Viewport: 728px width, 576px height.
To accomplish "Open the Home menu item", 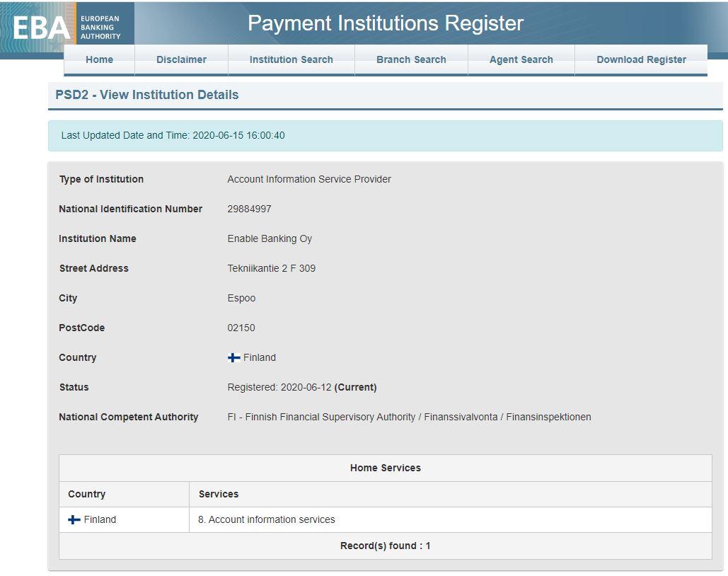I will pyautogui.click(x=99, y=59).
